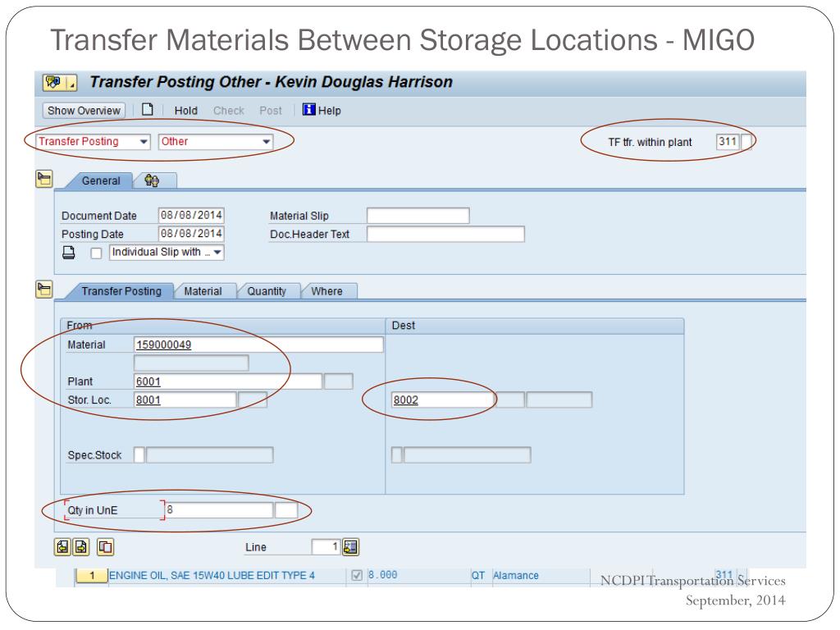Click the Document Date field

click(x=191, y=216)
